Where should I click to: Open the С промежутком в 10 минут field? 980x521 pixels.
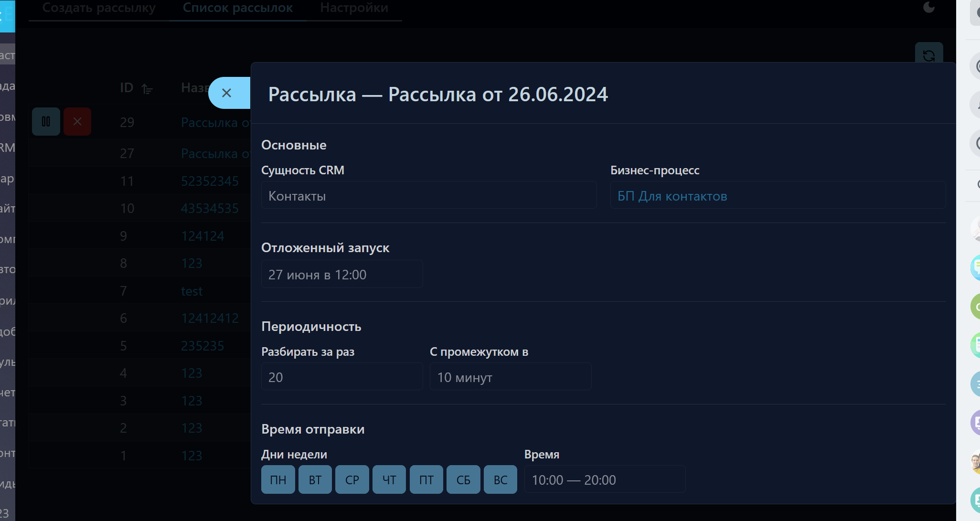click(x=510, y=377)
